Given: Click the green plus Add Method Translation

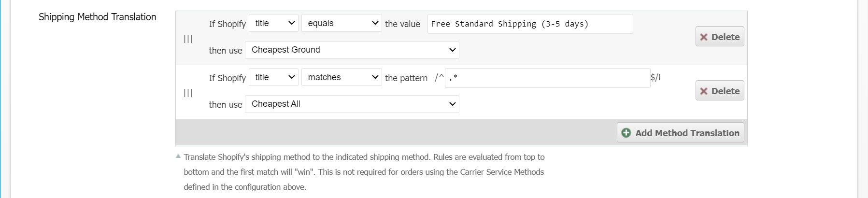Looking at the screenshot, I should pyautogui.click(x=680, y=133).
